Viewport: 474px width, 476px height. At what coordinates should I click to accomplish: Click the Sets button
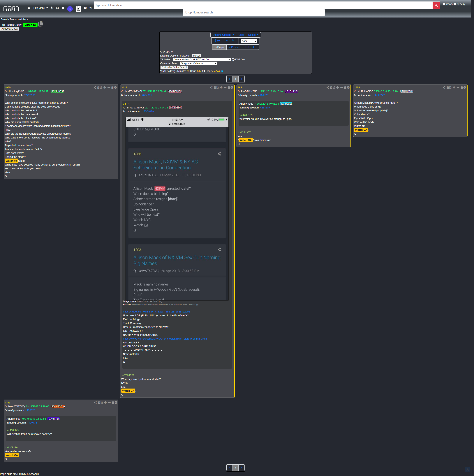pos(241,35)
